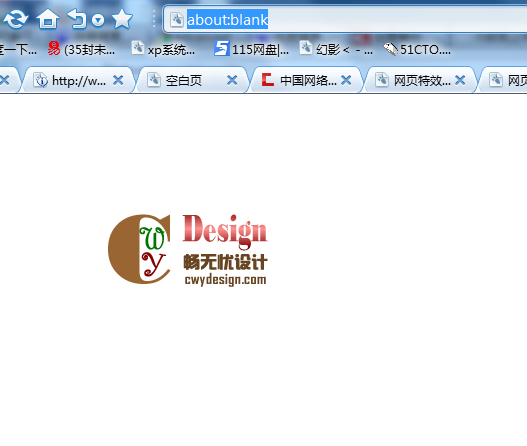Go to the home page icon
This screenshot has width=527, height=446.
pyautogui.click(x=48, y=18)
